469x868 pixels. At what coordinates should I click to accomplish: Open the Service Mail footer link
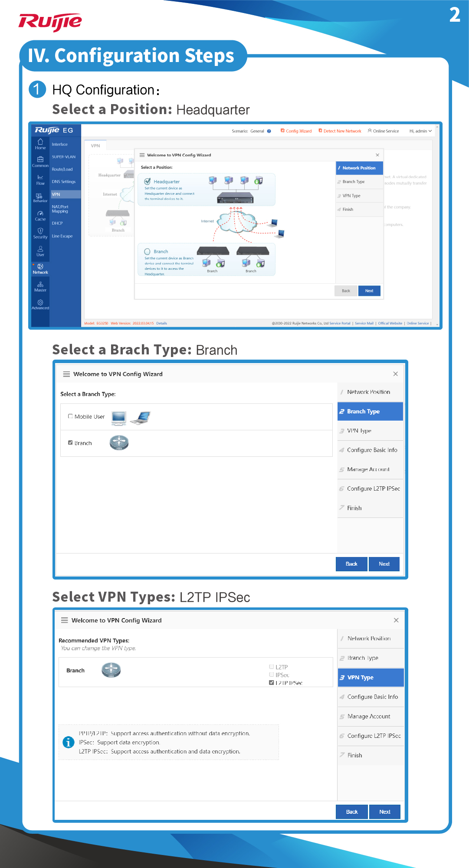[x=364, y=323]
